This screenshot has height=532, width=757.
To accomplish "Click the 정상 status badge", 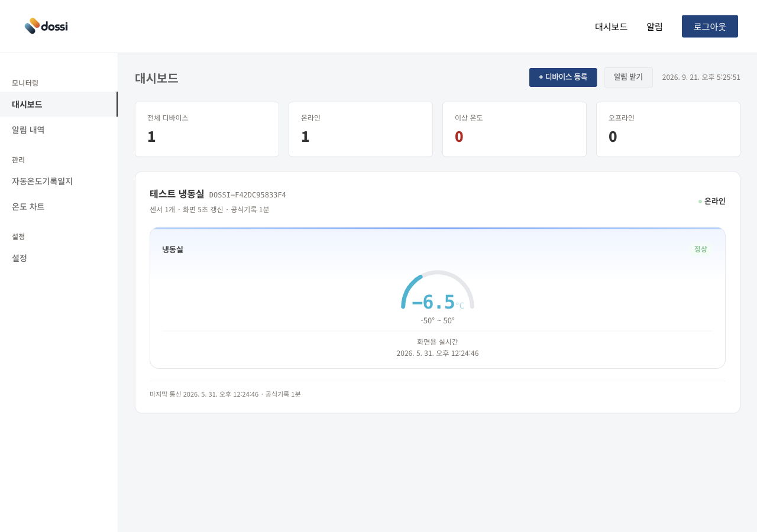I will click(700, 249).
